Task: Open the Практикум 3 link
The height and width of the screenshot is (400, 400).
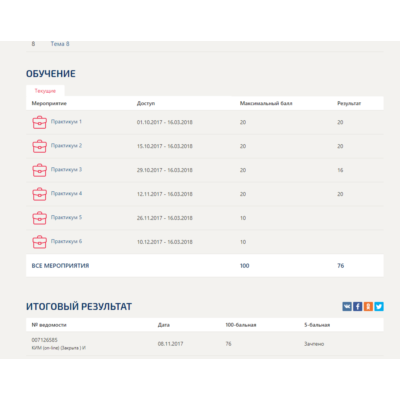Action: [x=66, y=170]
